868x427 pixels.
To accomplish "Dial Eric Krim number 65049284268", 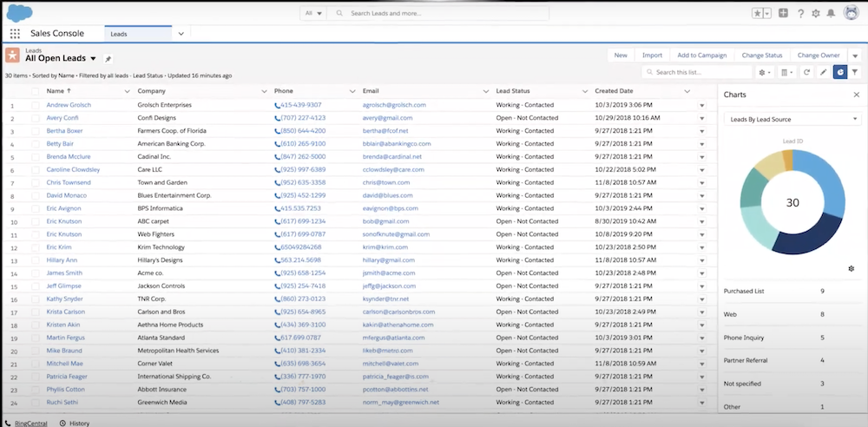I will [x=298, y=247].
